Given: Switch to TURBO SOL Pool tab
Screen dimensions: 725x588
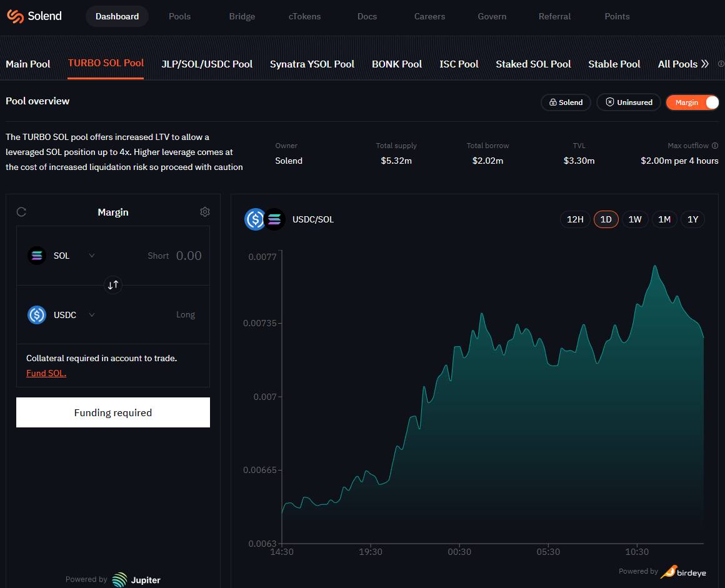Looking at the screenshot, I should (106, 63).
